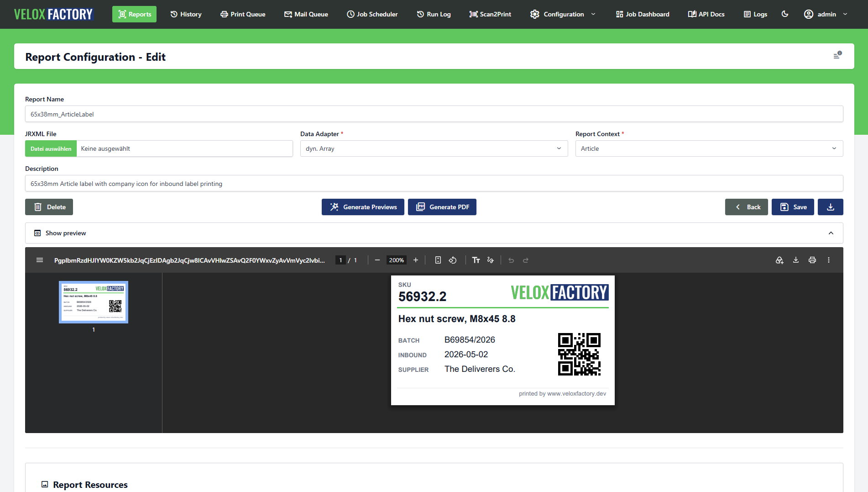The height and width of the screenshot is (492, 868).
Task: Open the Data Adapter dropdown
Action: 434,148
